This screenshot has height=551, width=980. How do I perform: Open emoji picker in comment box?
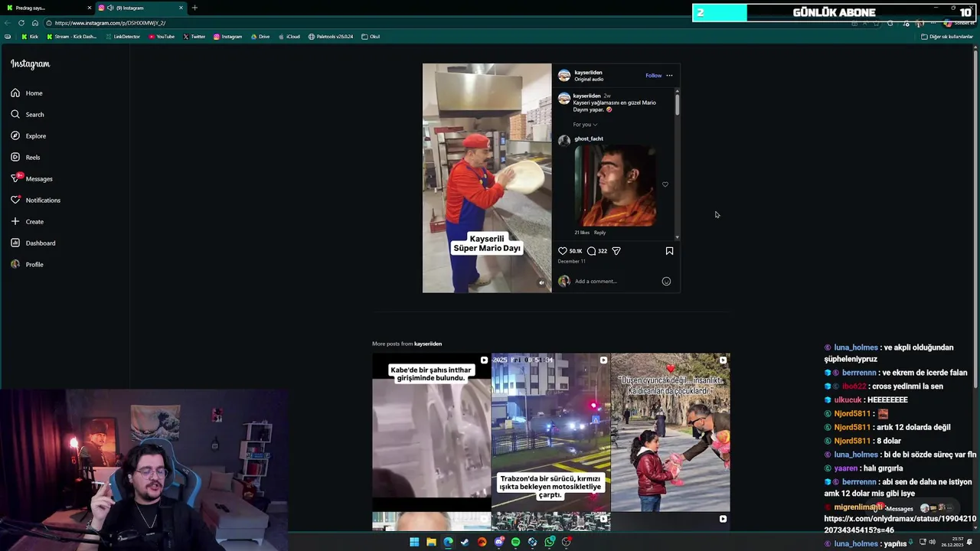tap(666, 282)
